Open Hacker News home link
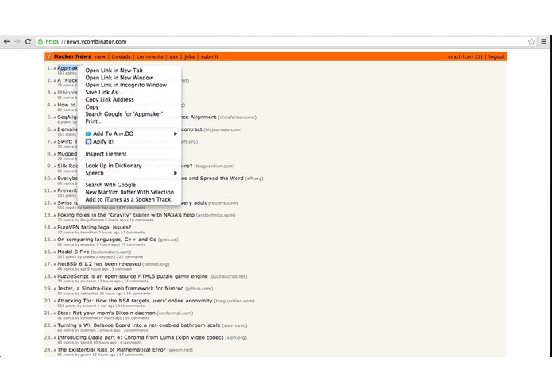The image size is (552, 392). pyautogui.click(x=72, y=56)
